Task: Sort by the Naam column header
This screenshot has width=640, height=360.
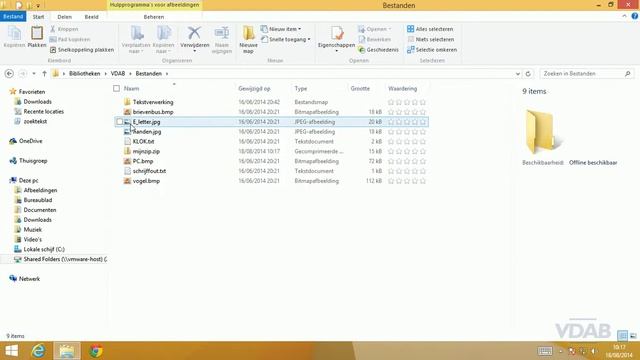Action: (131, 88)
